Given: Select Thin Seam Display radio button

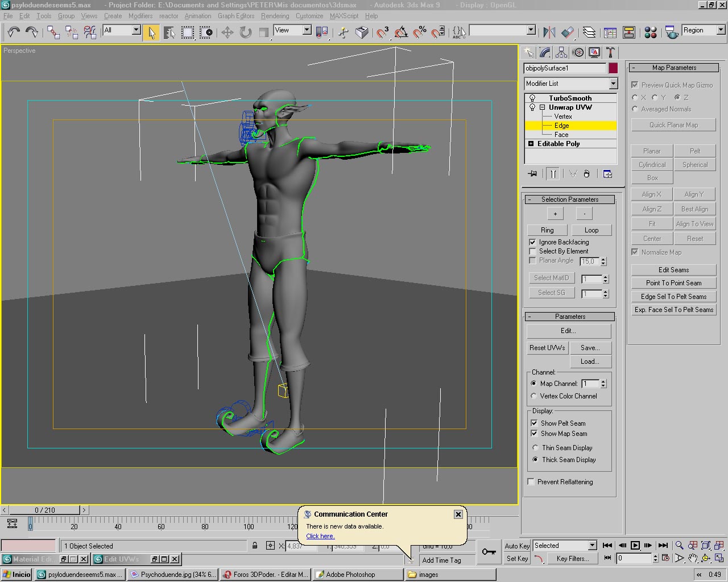Looking at the screenshot, I should 534,448.
